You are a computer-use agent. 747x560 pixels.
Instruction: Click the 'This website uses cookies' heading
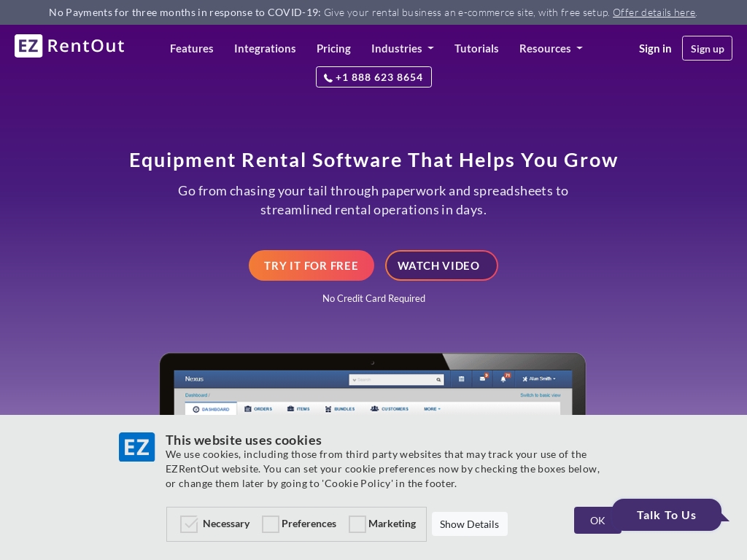(244, 440)
